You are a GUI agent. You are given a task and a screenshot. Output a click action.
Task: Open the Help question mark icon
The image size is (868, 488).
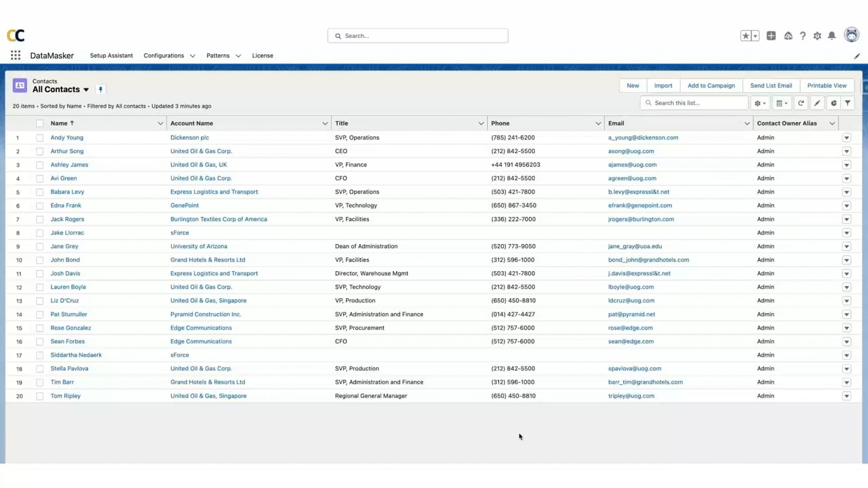point(803,36)
